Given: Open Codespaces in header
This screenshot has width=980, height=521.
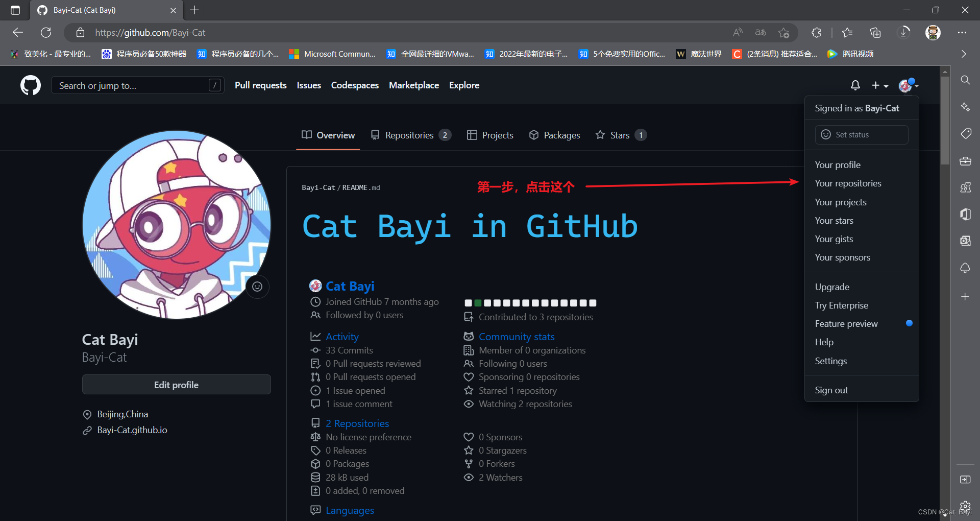Looking at the screenshot, I should pos(355,85).
